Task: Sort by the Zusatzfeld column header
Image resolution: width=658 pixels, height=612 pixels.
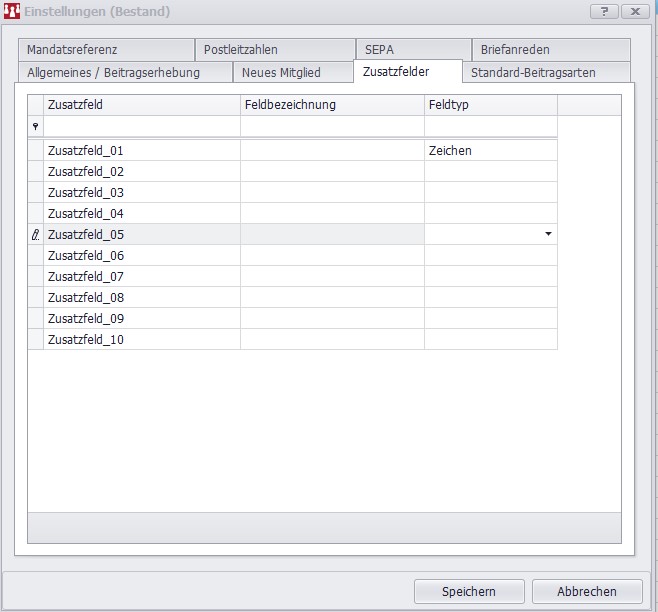Action: click(142, 105)
